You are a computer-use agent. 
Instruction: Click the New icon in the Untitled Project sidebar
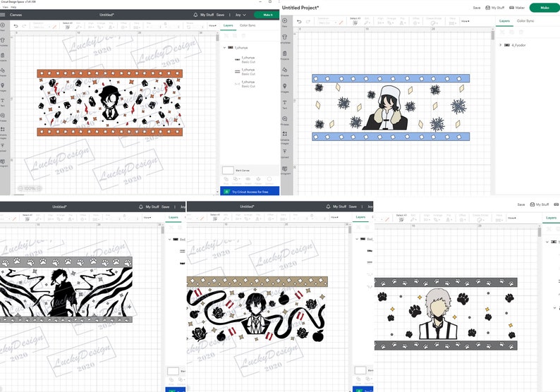coord(285,20)
